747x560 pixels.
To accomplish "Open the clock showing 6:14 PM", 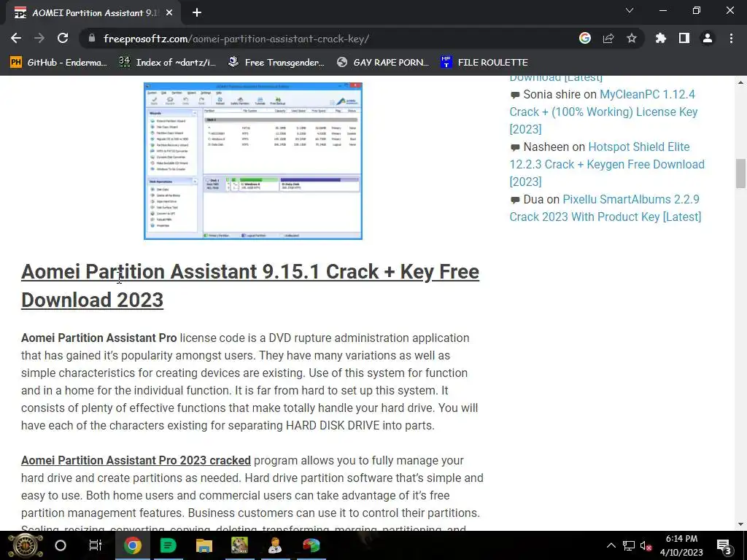I will click(x=681, y=545).
